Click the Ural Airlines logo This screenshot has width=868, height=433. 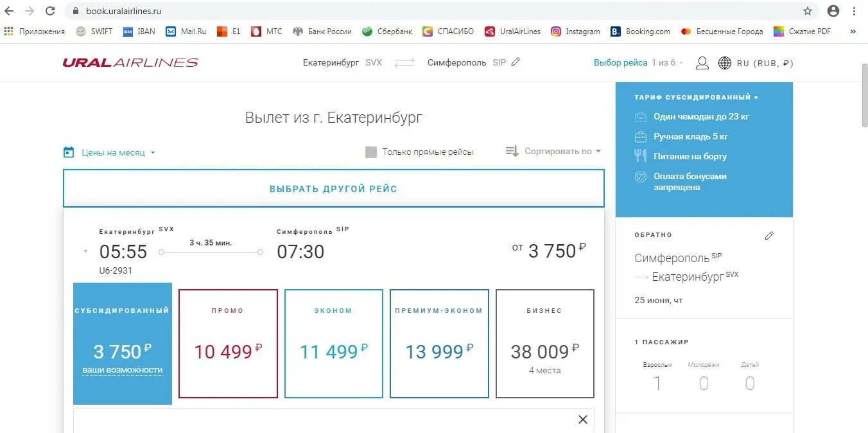pyautogui.click(x=130, y=62)
